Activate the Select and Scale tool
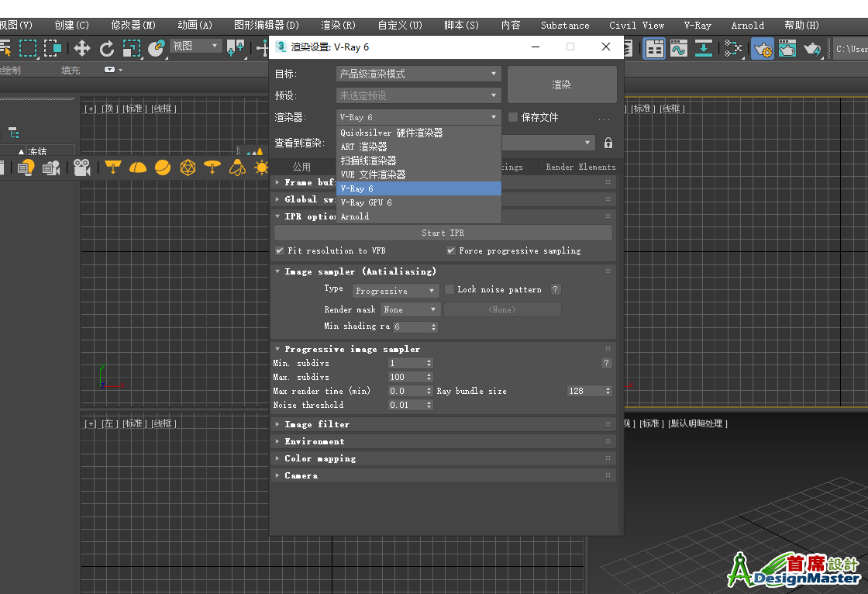868x594 pixels. coord(131,49)
